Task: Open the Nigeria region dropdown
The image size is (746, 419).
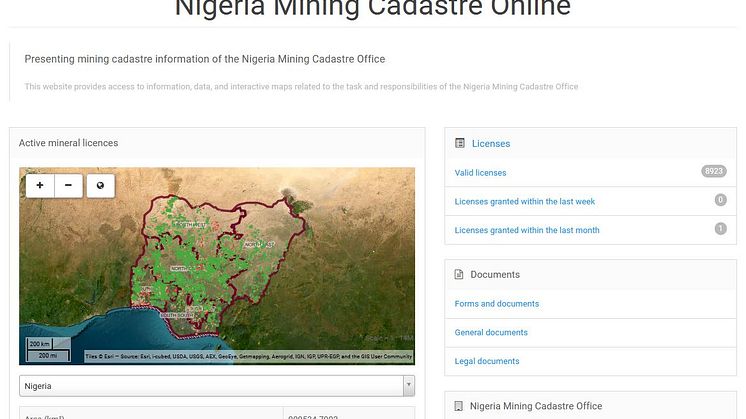Action: (217, 386)
